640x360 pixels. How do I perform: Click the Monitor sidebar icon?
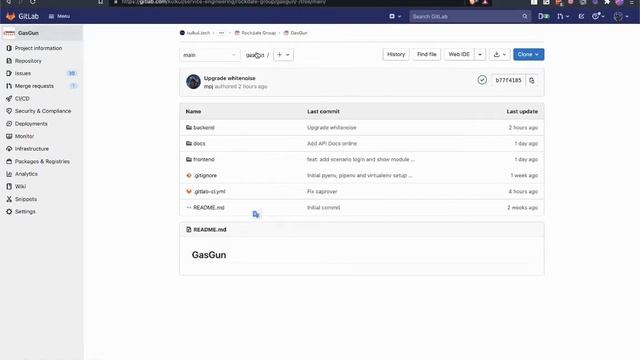9,136
